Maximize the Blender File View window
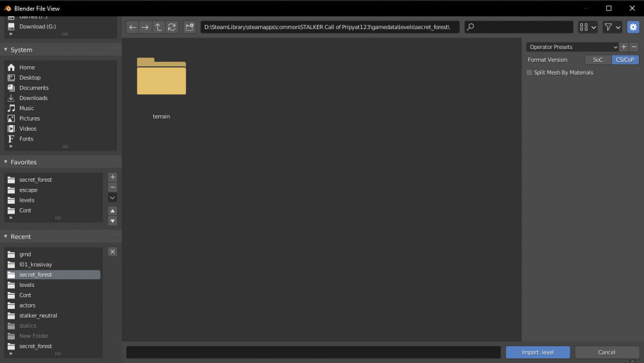Screen dimensions: 644x363 [x=609, y=8]
